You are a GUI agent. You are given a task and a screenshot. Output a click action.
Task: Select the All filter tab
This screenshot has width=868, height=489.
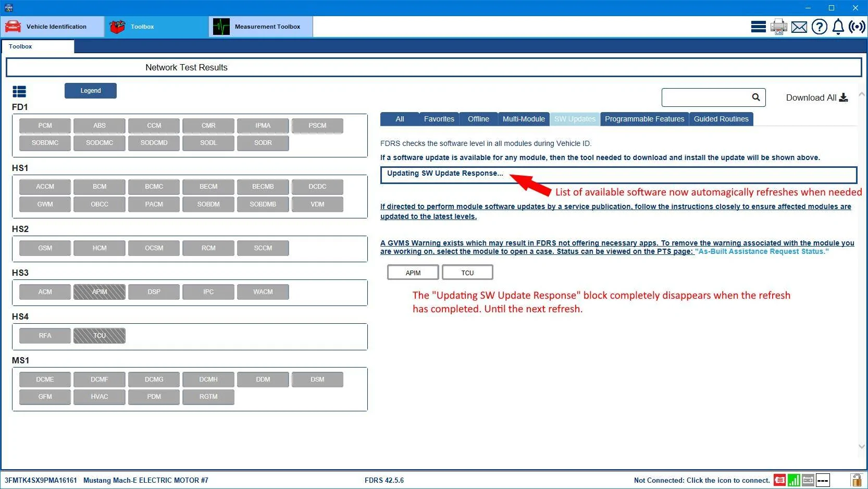[x=400, y=119]
